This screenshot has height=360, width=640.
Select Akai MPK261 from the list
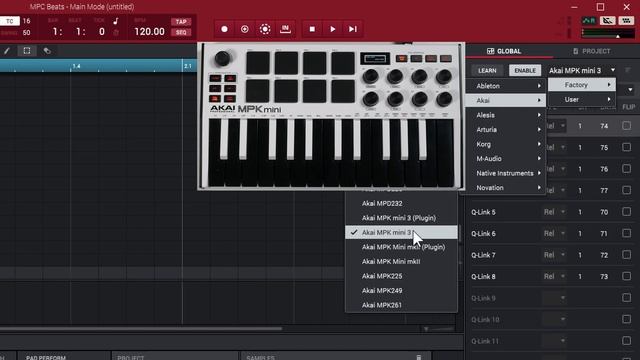pyautogui.click(x=401, y=305)
